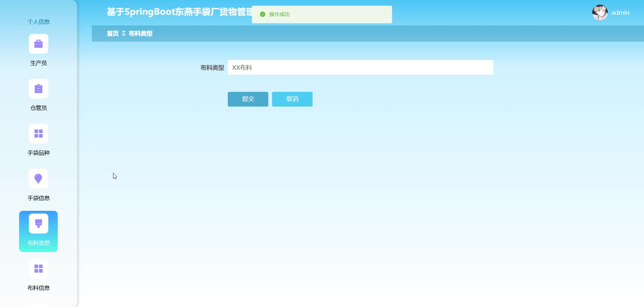Open the 手袋品种 grid icon

click(x=39, y=134)
